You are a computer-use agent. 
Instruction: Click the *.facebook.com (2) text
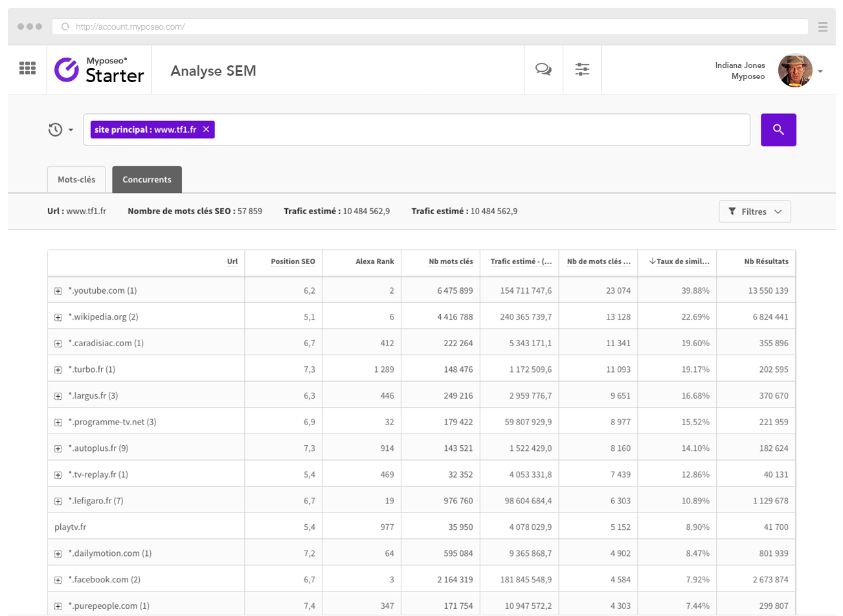click(x=104, y=580)
